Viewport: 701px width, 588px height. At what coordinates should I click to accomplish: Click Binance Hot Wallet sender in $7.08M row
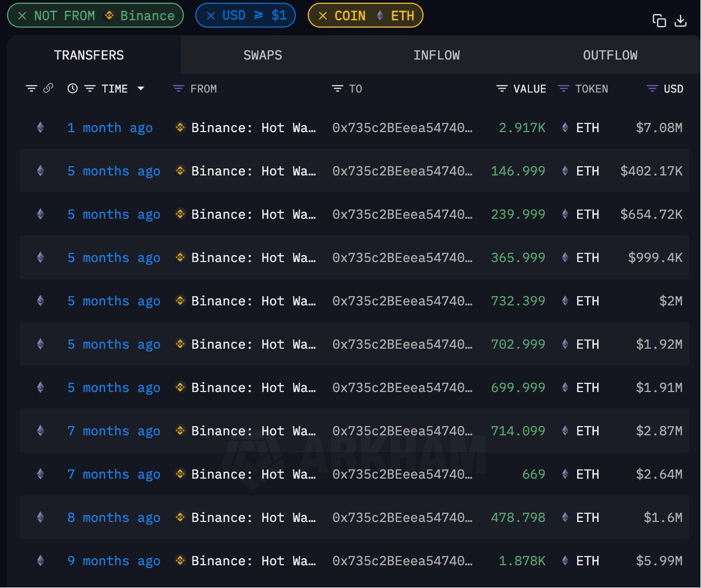(254, 127)
